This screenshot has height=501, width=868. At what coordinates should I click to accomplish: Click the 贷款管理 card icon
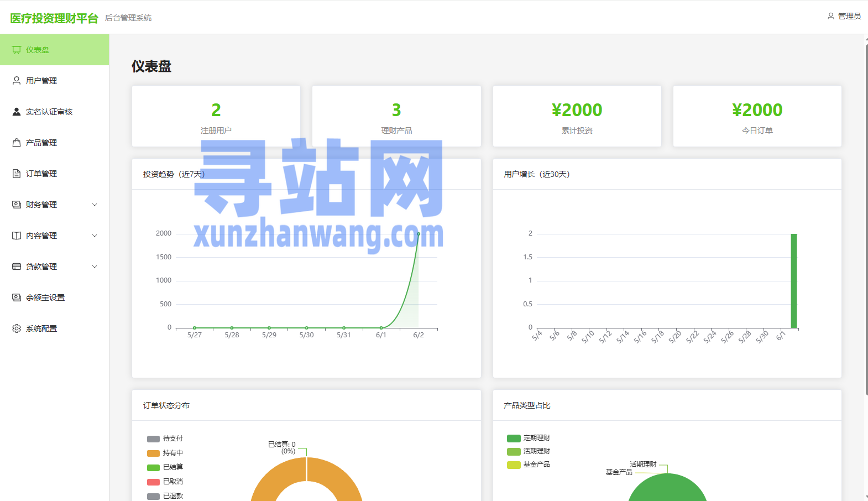coord(17,267)
